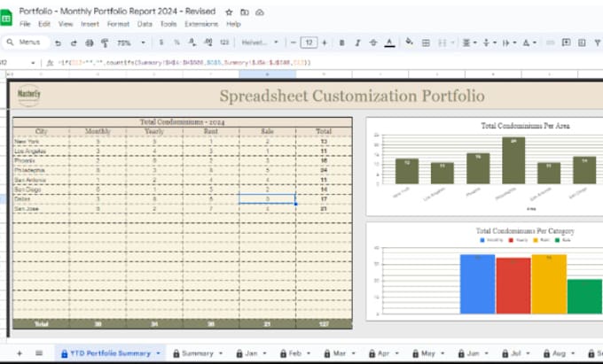This screenshot has width=603, height=364.
Task: Format as currency with dollar icon
Action: [161, 43]
